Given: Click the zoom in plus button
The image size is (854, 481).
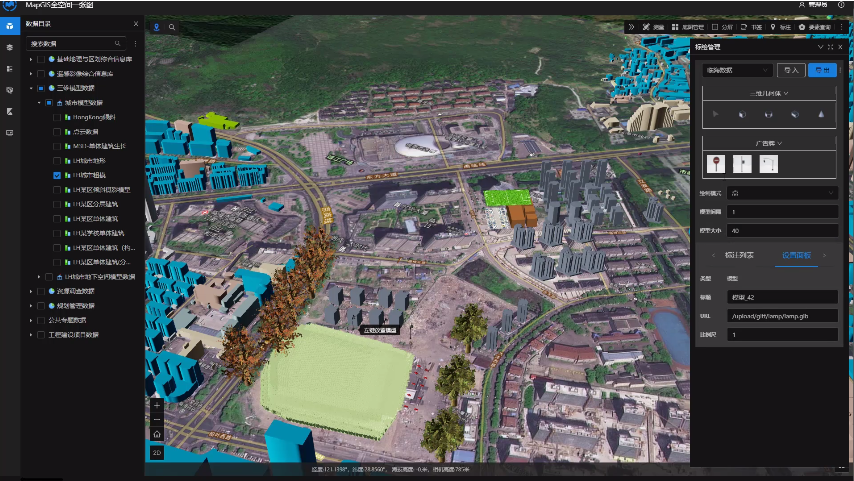Looking at the screenshot, I should (x=157, y=406).
